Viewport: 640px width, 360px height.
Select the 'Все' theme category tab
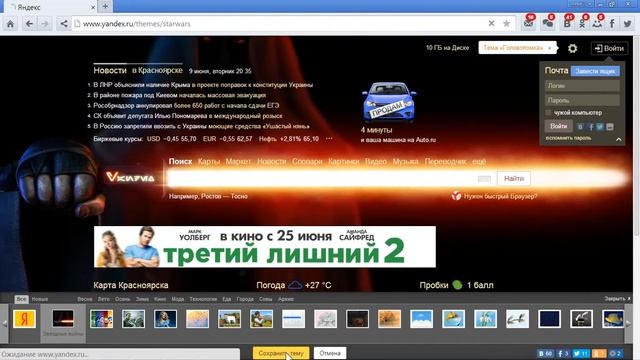pos(21,299)
